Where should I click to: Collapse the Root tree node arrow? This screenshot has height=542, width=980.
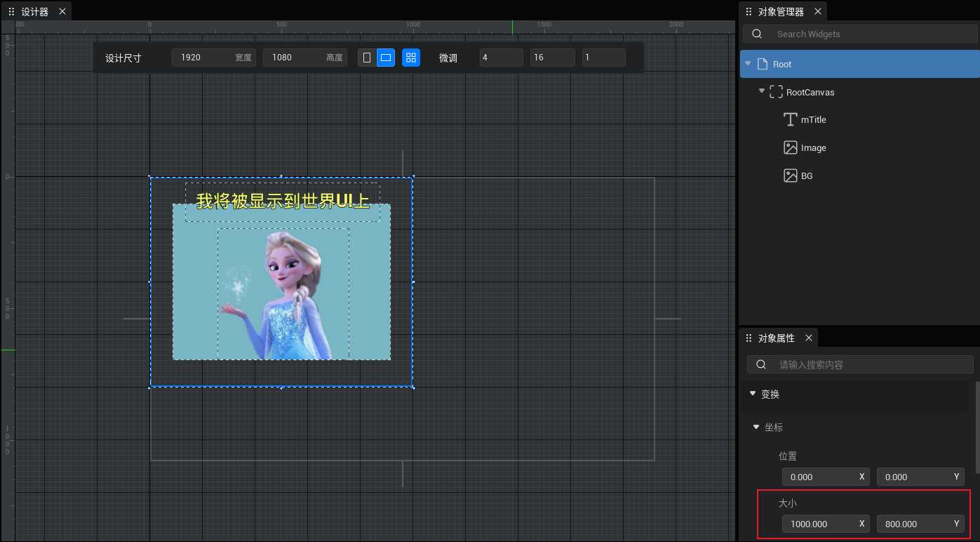point(748,63)
